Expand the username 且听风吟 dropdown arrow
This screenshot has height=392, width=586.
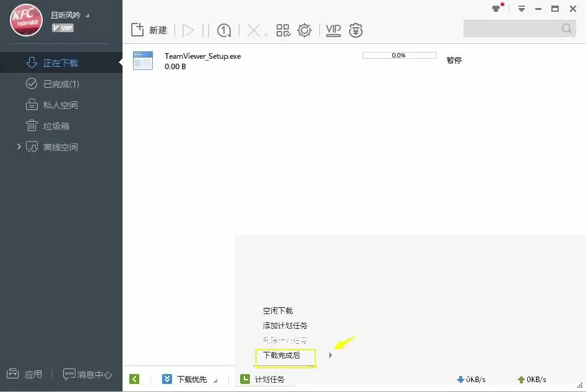click(87, 15)
